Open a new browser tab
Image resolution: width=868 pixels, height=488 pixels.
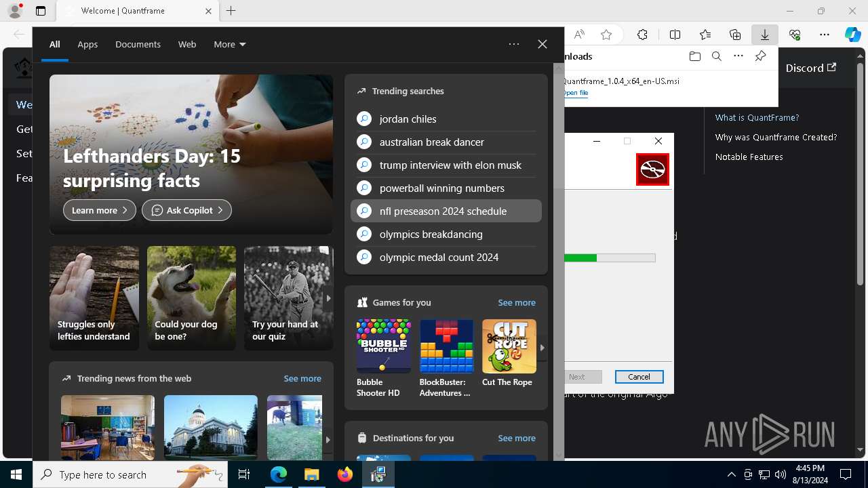(231, 11)
